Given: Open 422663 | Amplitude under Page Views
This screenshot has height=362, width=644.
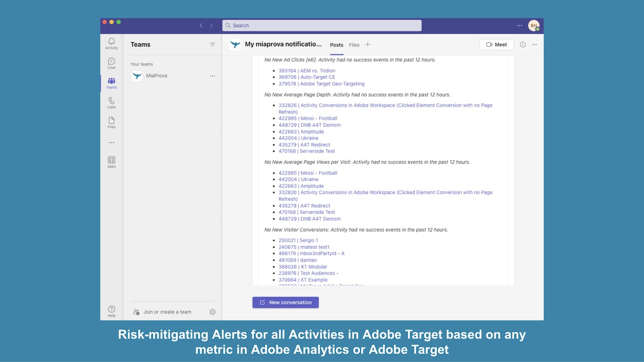Looking at the screenshot, I should [x=301, y=186].
